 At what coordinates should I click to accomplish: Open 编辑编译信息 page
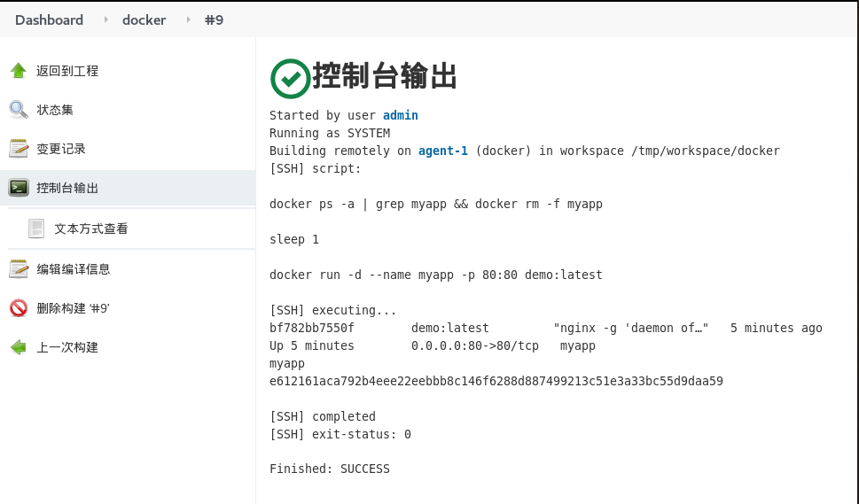point(74,269)
